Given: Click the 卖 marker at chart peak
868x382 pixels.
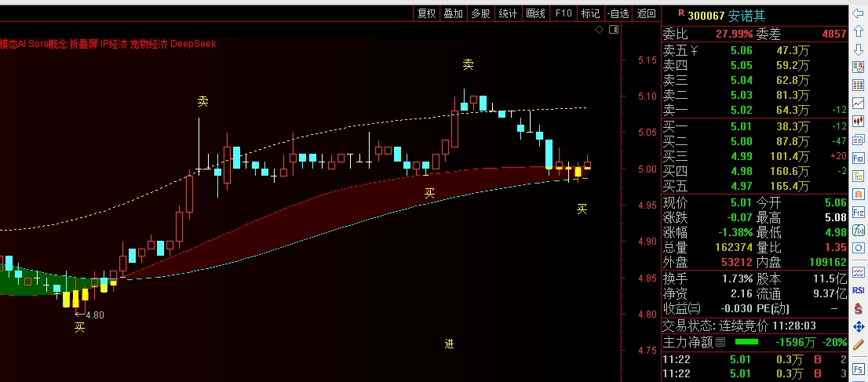Looking at the screenshot, I should [469, 65].
